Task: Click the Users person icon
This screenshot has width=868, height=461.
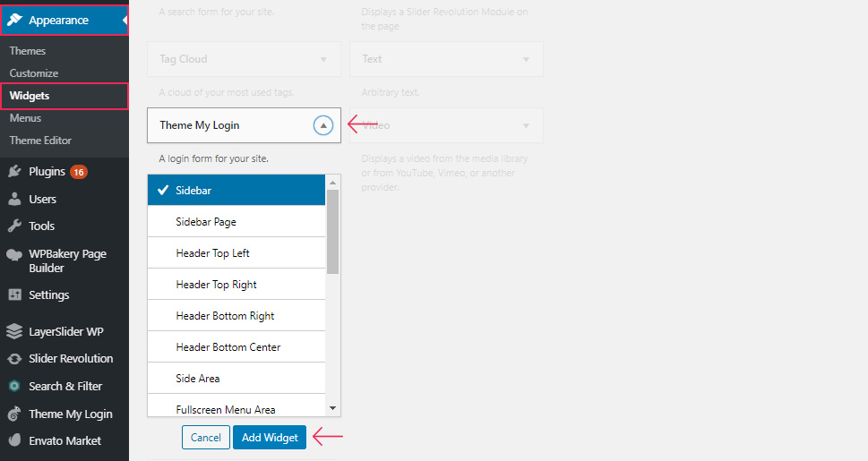Action: pyautogui.click(x=15, y=200)
